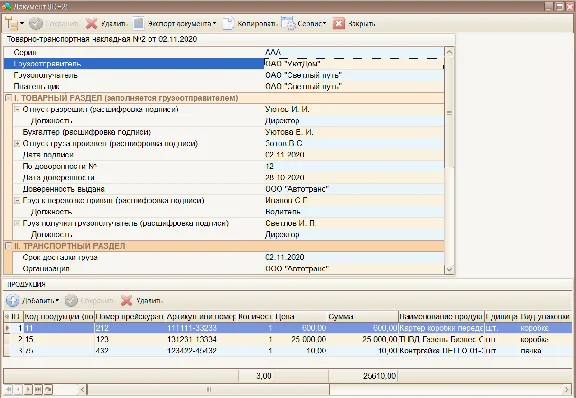Select the Грузополучатель property row
This screenshot has width=576, height=398.
pos(224,75)
